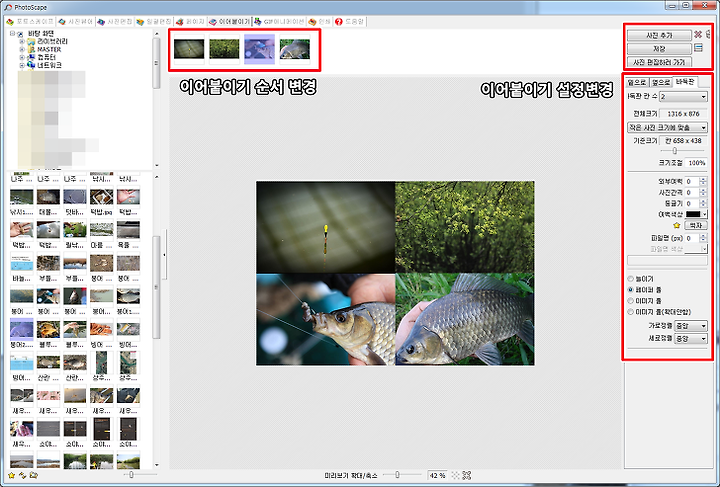Viewport: 720px width, 487px height.
Task: Click the 기준크기 size slider
Action: tap(682, 151)
